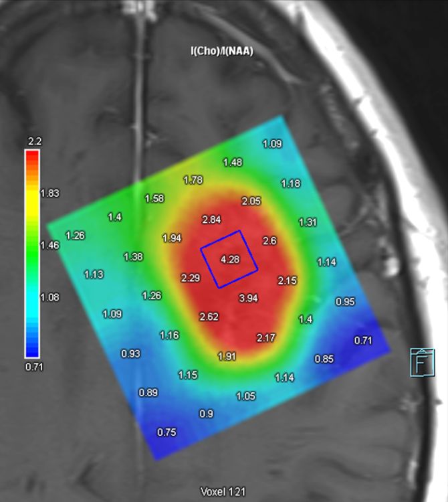Select the voxel value 1.13

point(94,274)
